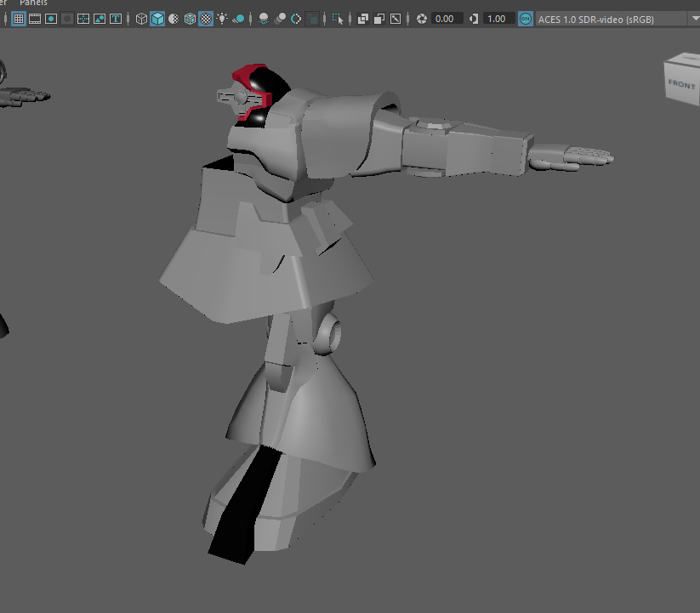Toggle the textured display mode
This screenshot has width=700, height=613.
point(206,19)
